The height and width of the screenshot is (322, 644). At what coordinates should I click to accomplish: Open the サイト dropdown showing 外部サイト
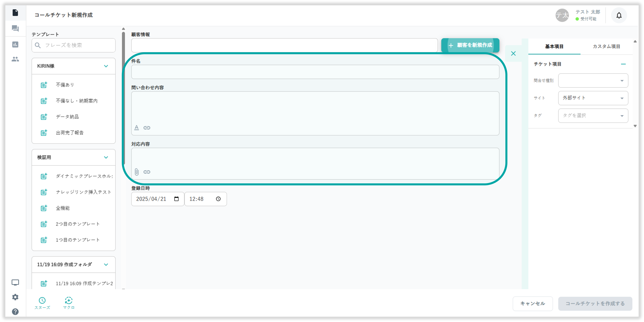(x=593, y=98)
